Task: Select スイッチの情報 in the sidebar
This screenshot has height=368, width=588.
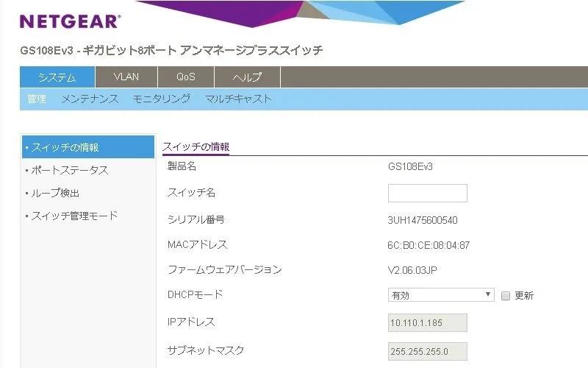Action: pos(88,147)
